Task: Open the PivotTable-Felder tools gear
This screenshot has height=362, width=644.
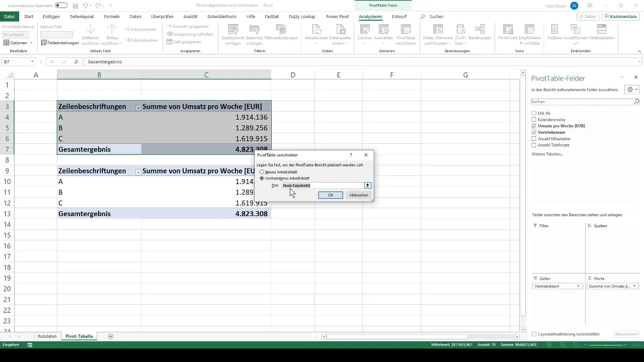Action: point(631,89)
